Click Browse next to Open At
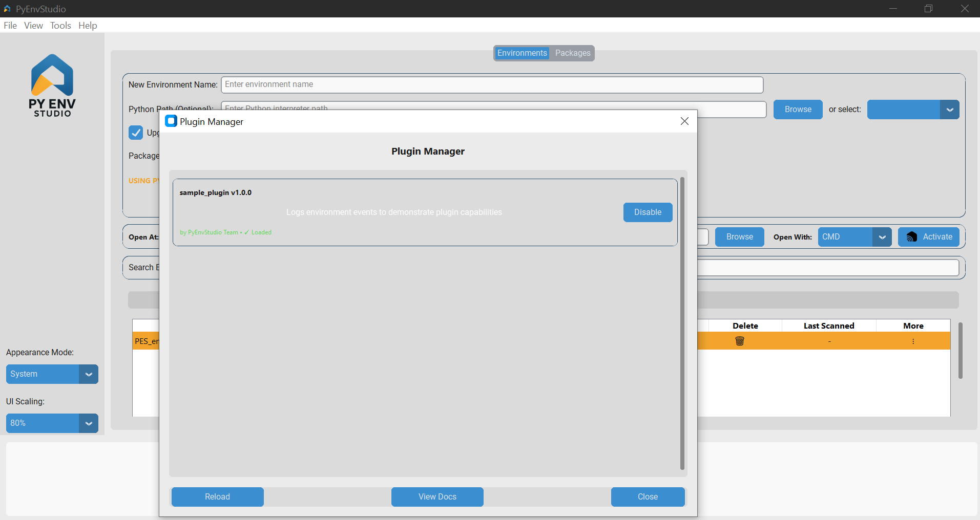 [x=740, y=237]
